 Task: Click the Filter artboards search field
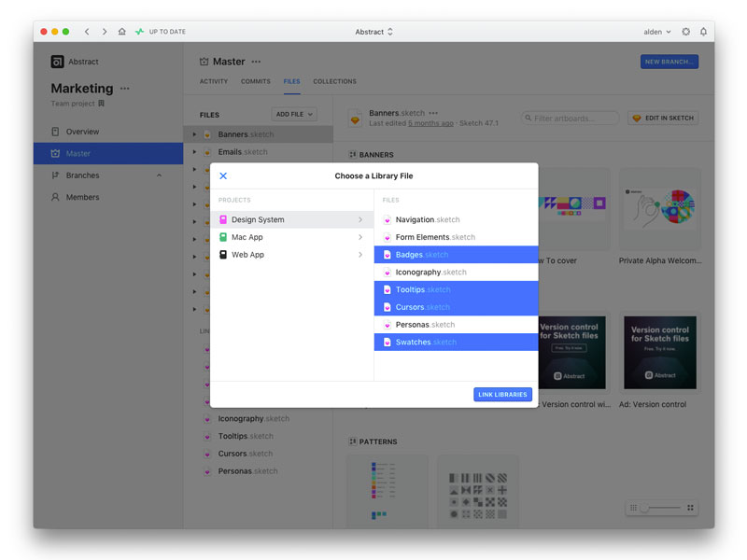[x=571, y=119]
